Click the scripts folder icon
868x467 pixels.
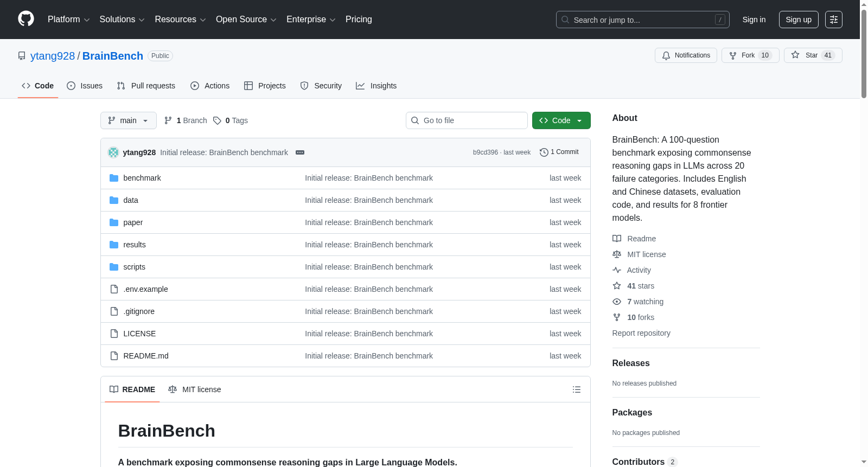tap(114, 267)
